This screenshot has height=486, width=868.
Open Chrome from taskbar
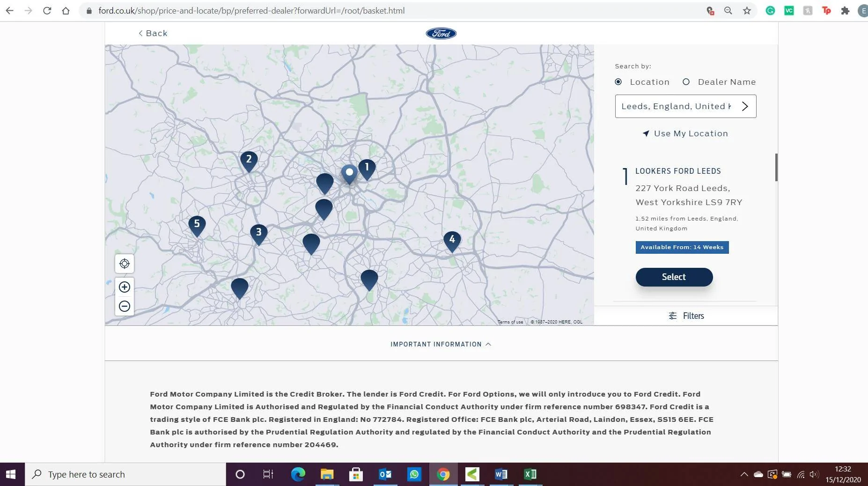443,474
